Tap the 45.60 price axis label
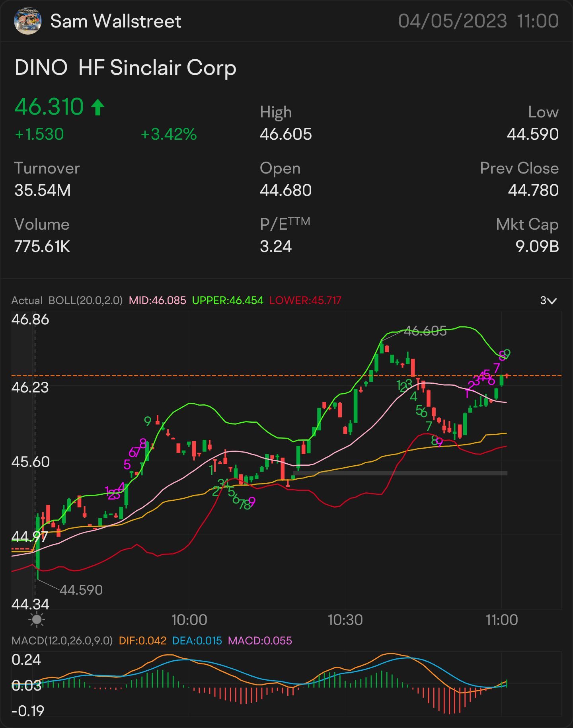The image size is (573, 728). click(30, 462)
